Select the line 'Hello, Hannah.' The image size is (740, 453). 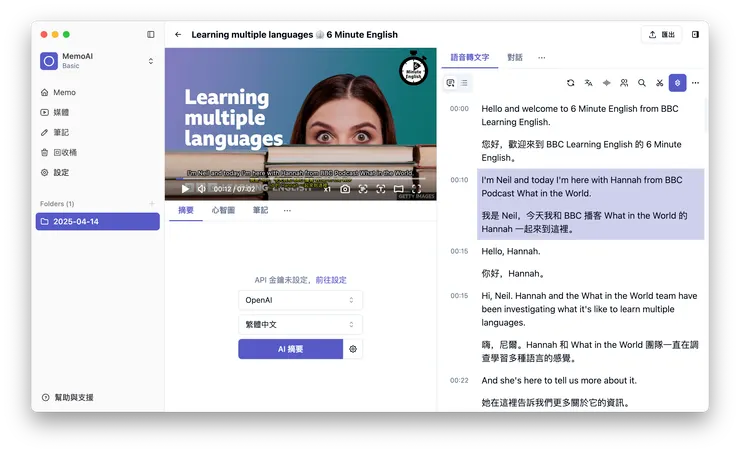click(x=511, y=252)
